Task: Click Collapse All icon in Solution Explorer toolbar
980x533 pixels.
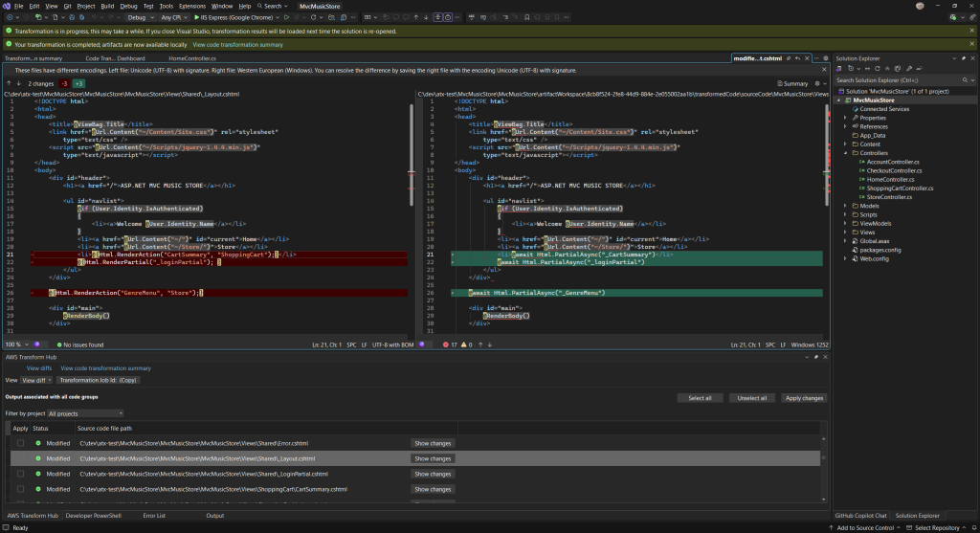Action: pyautogui.click(x=887, y=69)
